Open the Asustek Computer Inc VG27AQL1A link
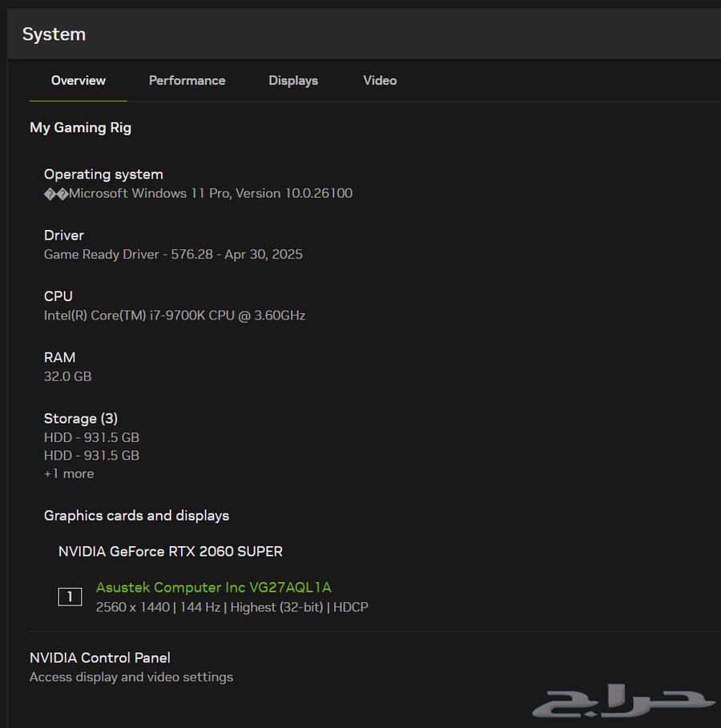 (213, 587)
